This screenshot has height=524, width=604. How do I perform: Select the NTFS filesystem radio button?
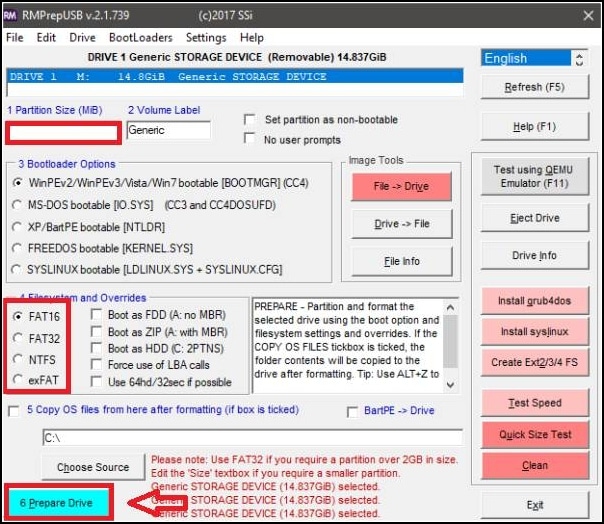coord(20,358)
